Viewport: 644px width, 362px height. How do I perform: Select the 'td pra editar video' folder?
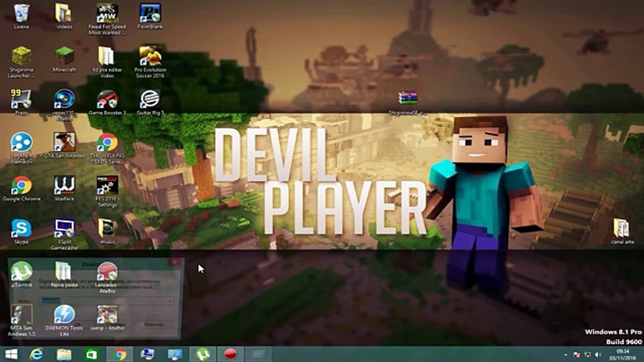[x=107, y=62]
